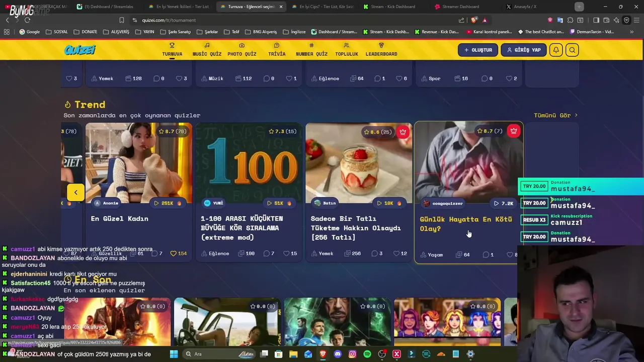Screen dimensions: 644x362
Task: Expand the SOSYAL bookmarks folder
Action: tap(56, 32)
